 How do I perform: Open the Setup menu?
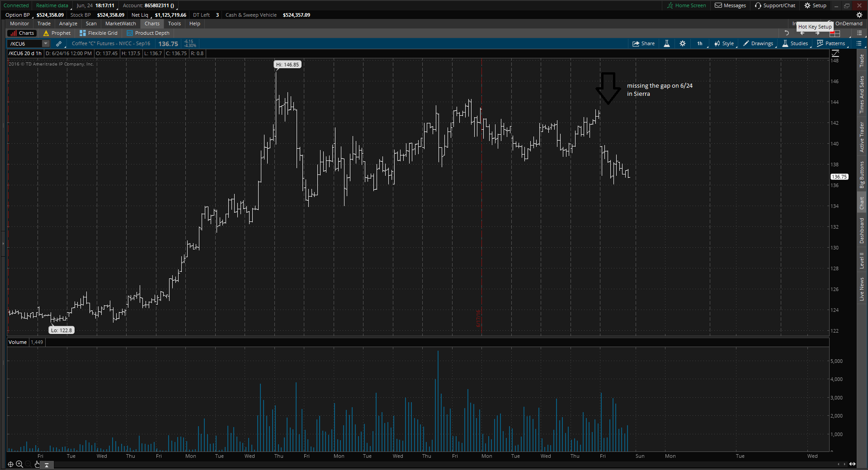815,5
